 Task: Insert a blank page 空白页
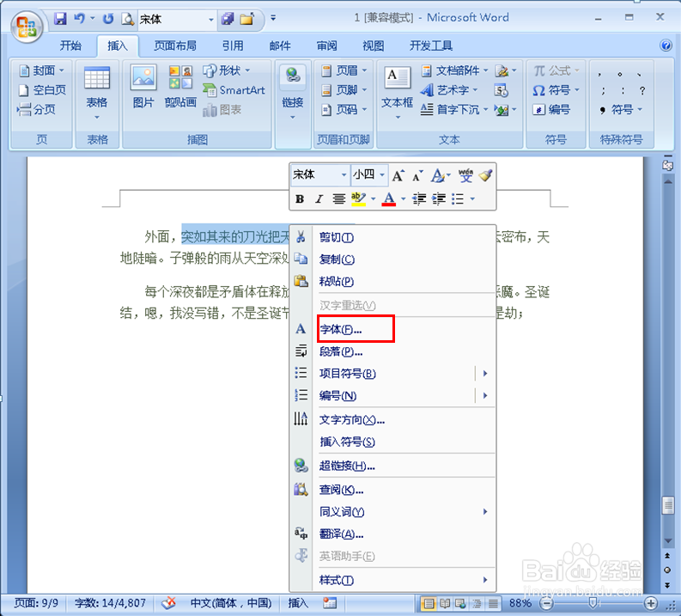(x=42, y=90)
